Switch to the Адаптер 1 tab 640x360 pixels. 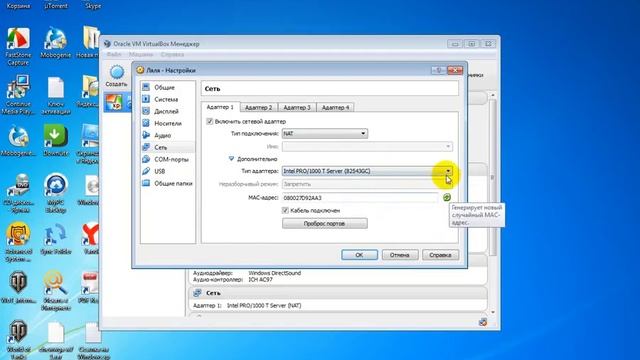pyautogui.click(x=220, y=107)
